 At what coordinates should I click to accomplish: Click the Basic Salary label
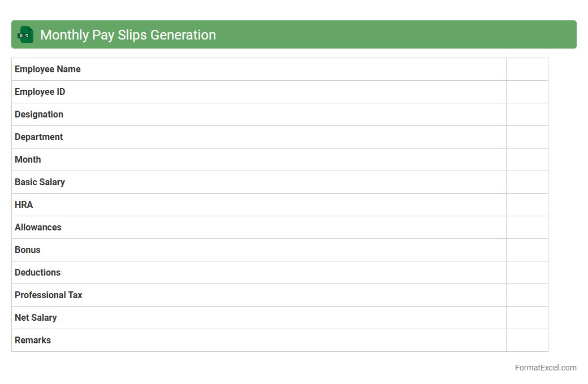tap(40, 182)
